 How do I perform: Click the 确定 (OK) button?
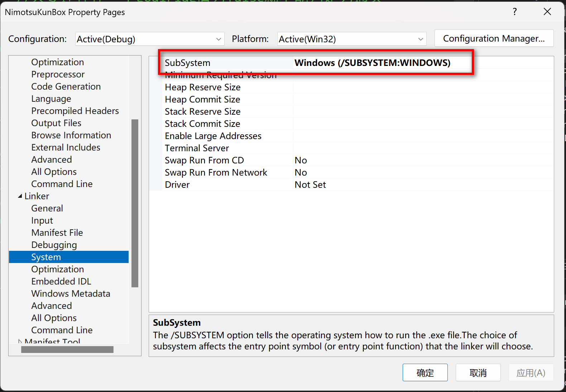click(x=425, y=373)
